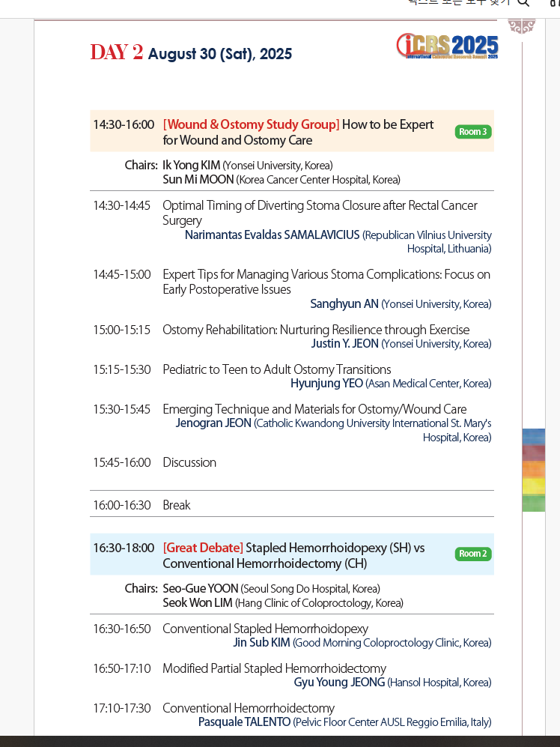This screenshot has height=747, width=560.
Task: Click the 15:45-16:00 time slot
Action: [122, 462]
